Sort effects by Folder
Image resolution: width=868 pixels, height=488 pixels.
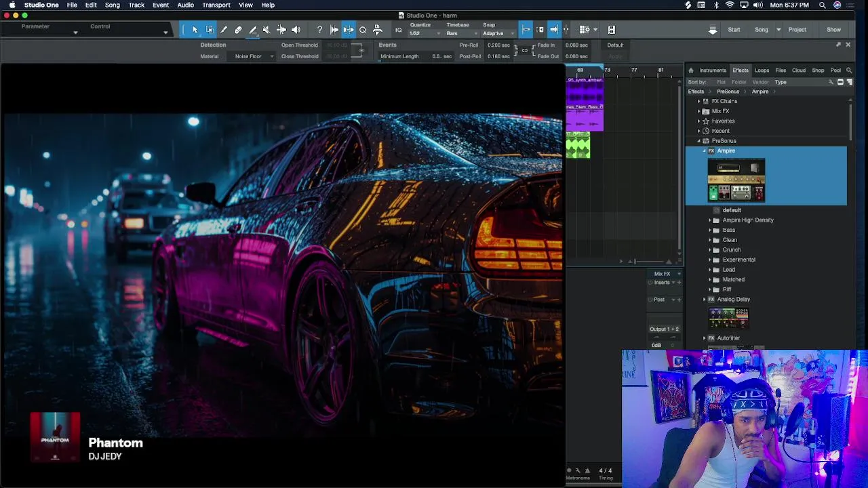click(738, 82)
